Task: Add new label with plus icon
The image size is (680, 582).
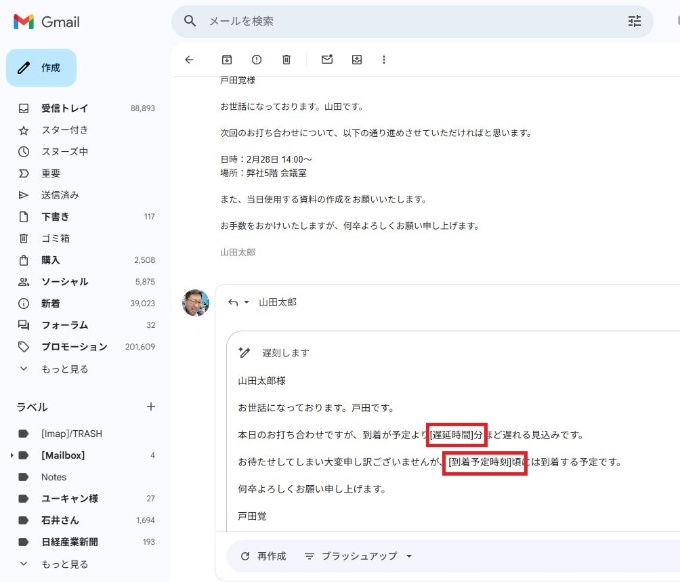Action: tap(151, 406)
